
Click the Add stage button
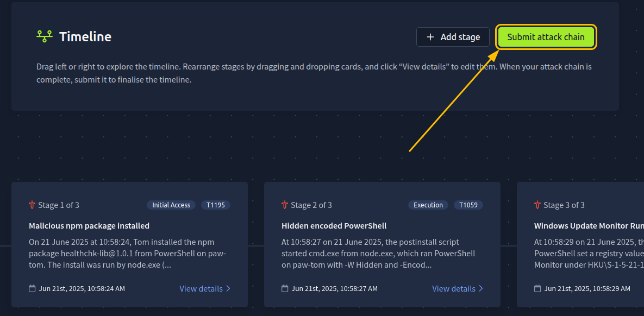453,37
